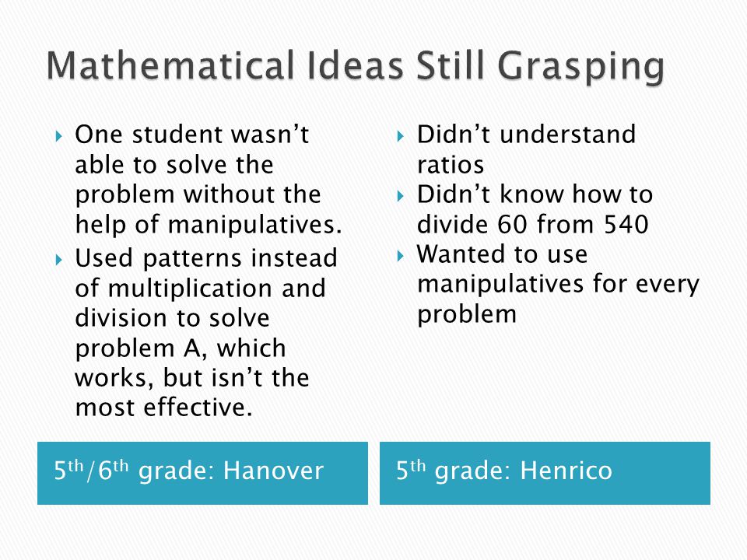This screenshot has width=747, height=560.
Task: Click the text 'of multiplication and'
Action: [x=201, y=289]
